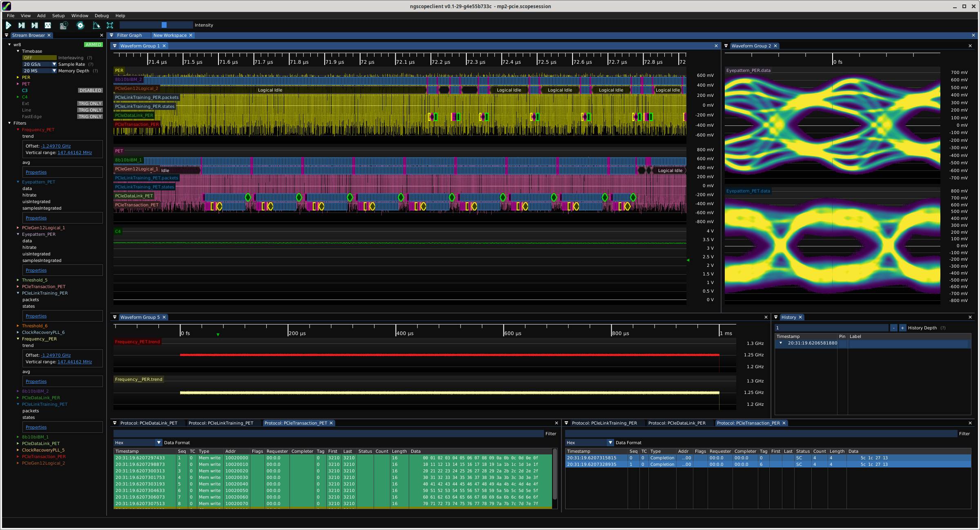
Task: Open the Memory Depth 20 MS dropdown
Action: pyautogui.click(x=39, y=71)
